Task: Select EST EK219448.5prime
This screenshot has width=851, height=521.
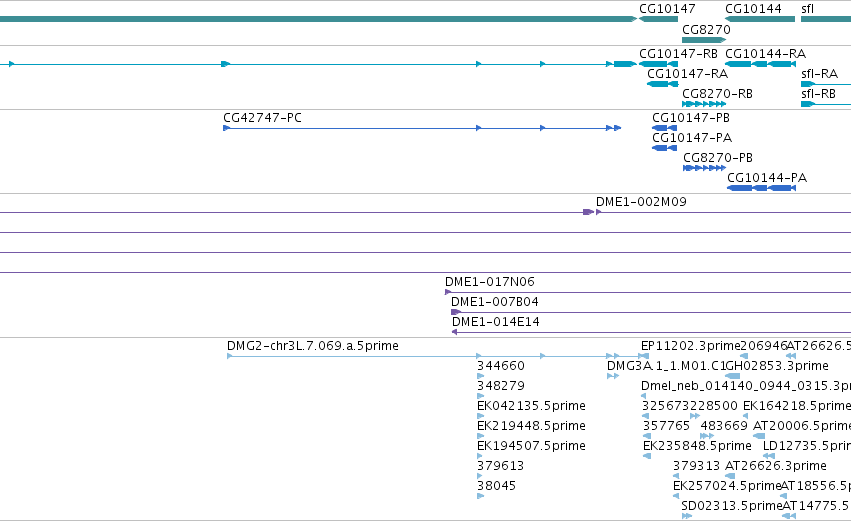Action: coord(531,426)
